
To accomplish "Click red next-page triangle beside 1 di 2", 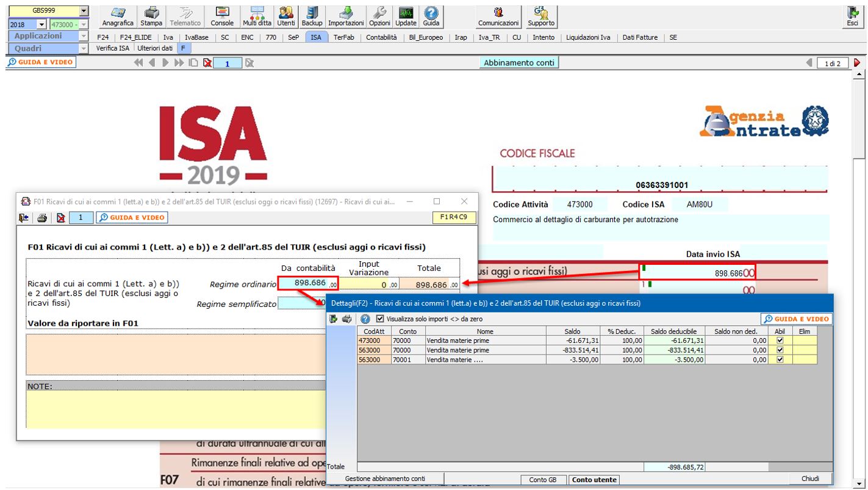I will [x=857, y=62].
